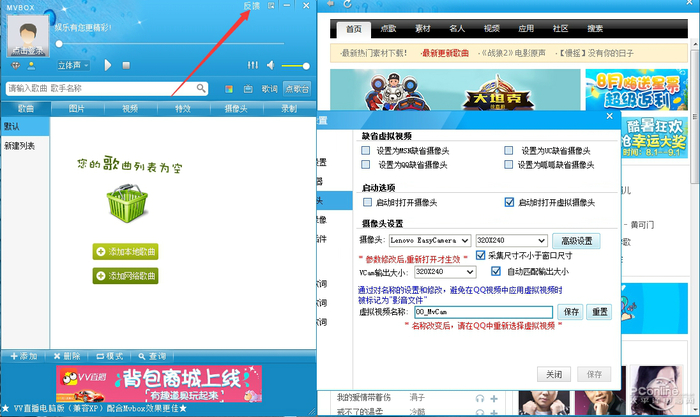Viewport: 700px width, 417px height.
Task: Click the playback progress slider handle
Action: tap(59, 44)
